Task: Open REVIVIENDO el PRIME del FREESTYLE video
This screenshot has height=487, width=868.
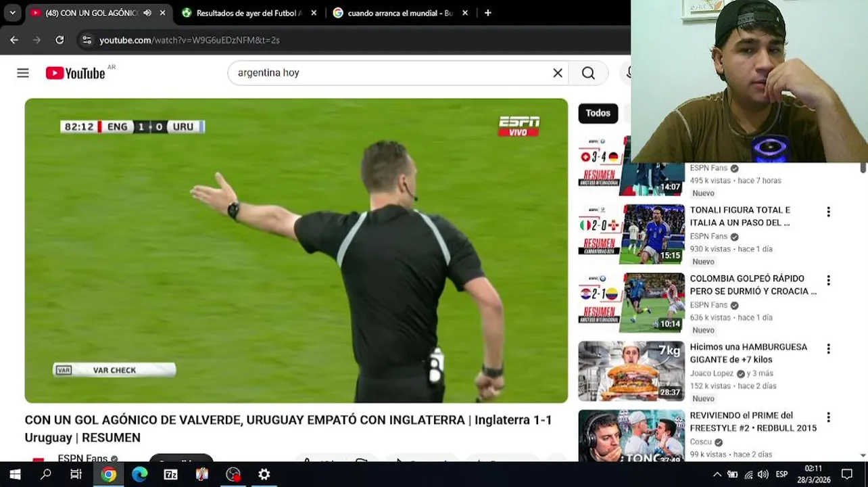Action: 753,421
